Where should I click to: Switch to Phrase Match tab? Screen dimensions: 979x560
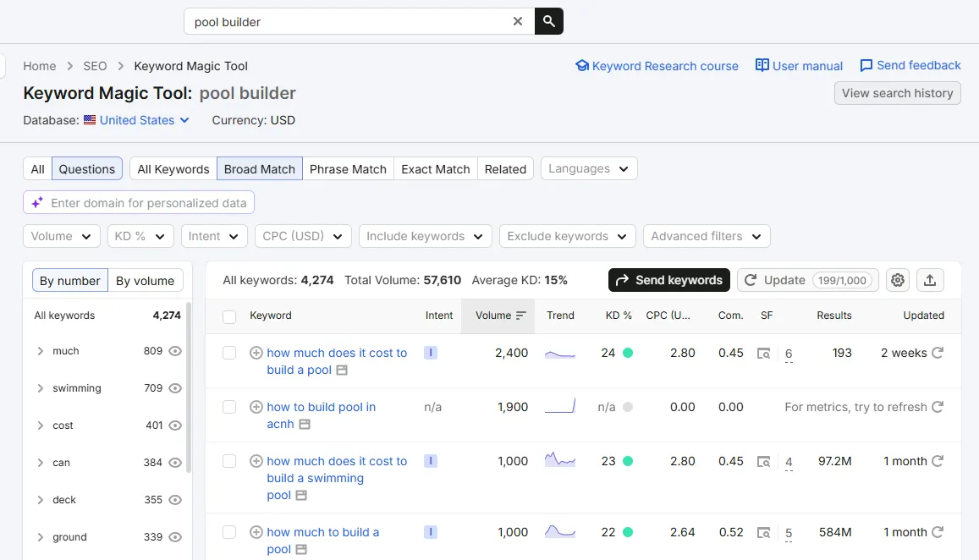tap(348, 168)
